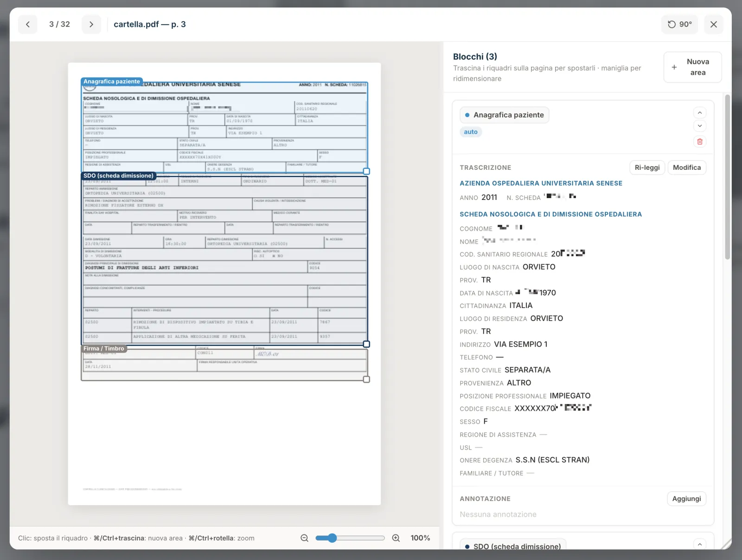This screenshot has height=560, width=742.
Task: Grab the Firma / Timbro region handle
Action: (366, 380)
